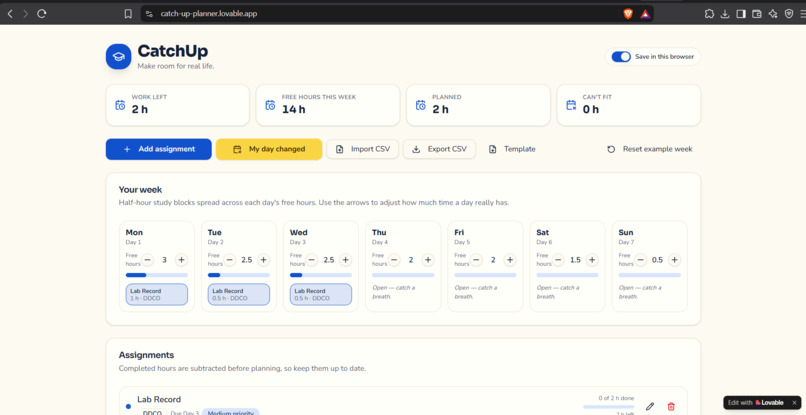Delete Lab Record with the red trash icon
This screenshot has height=415, width=806.
click(670, 406)
